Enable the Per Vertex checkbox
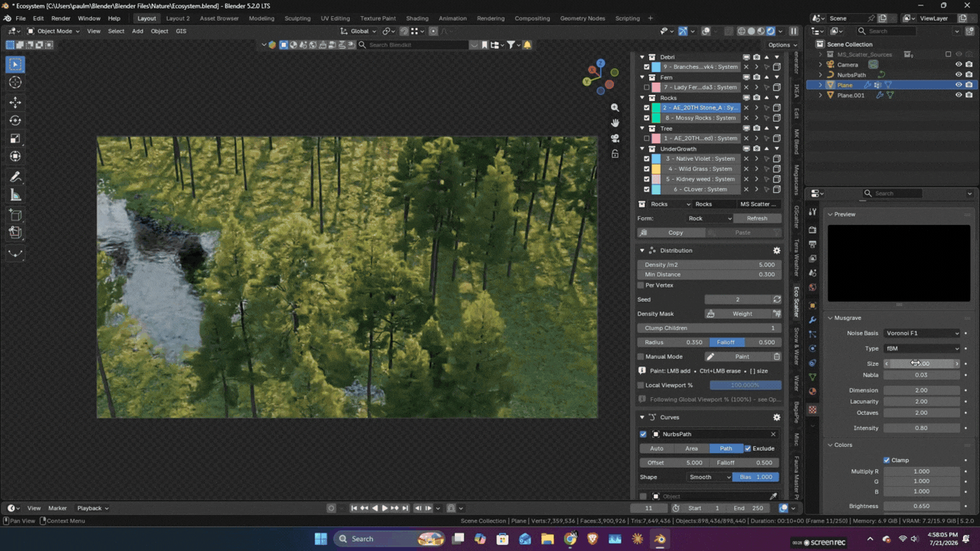The height and width of the screenshot is (551, 980). 641,285
